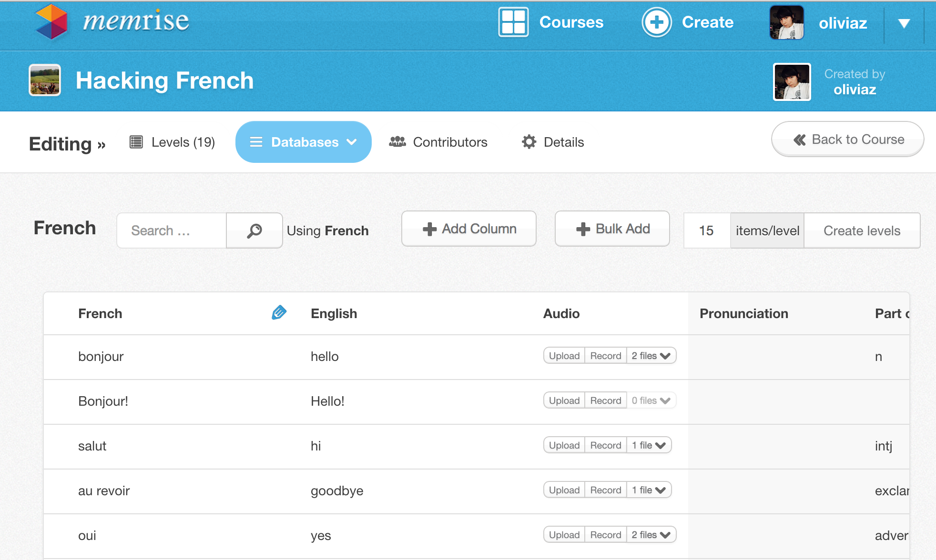Open the Databases dropdown tab
Screen dimensions: 936x560
304,142
